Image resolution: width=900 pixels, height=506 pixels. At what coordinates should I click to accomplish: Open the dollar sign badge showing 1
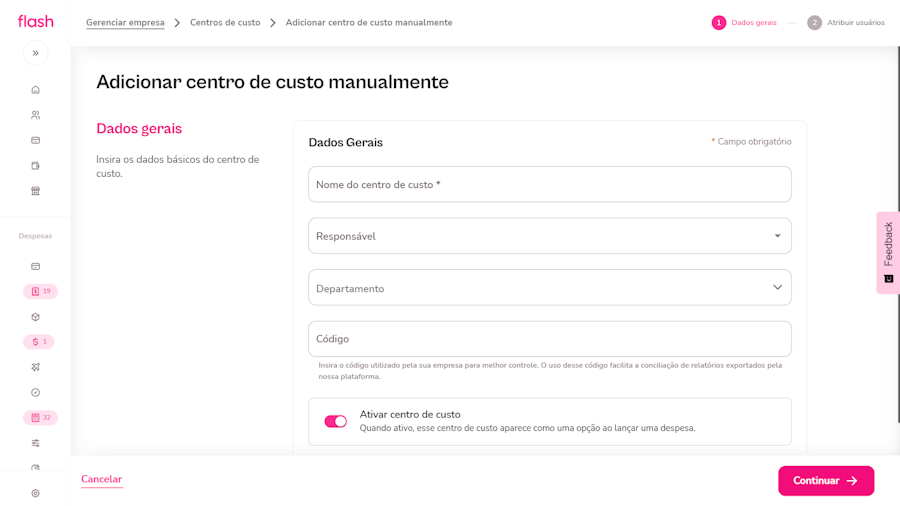(38, 342)
